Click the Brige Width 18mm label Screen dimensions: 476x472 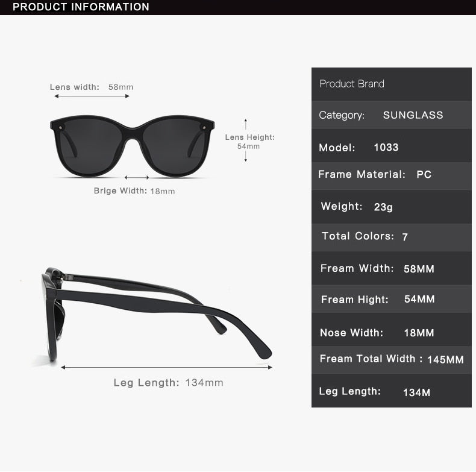134,191
